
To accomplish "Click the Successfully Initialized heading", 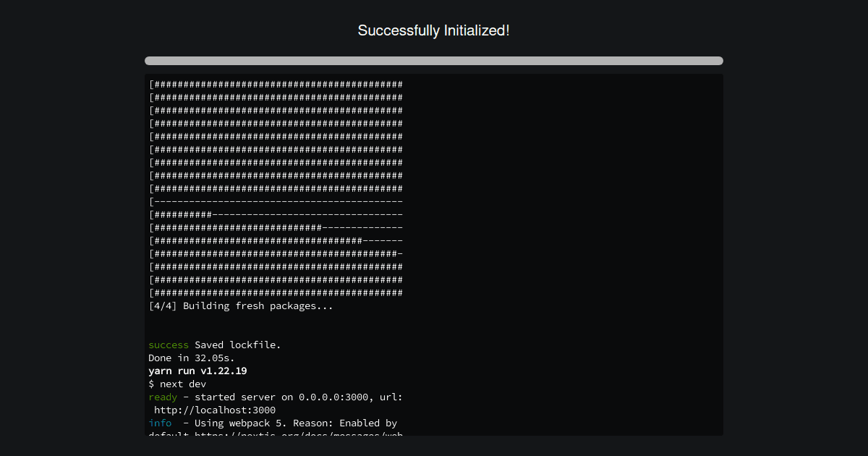I will click(x=434, y=30).
